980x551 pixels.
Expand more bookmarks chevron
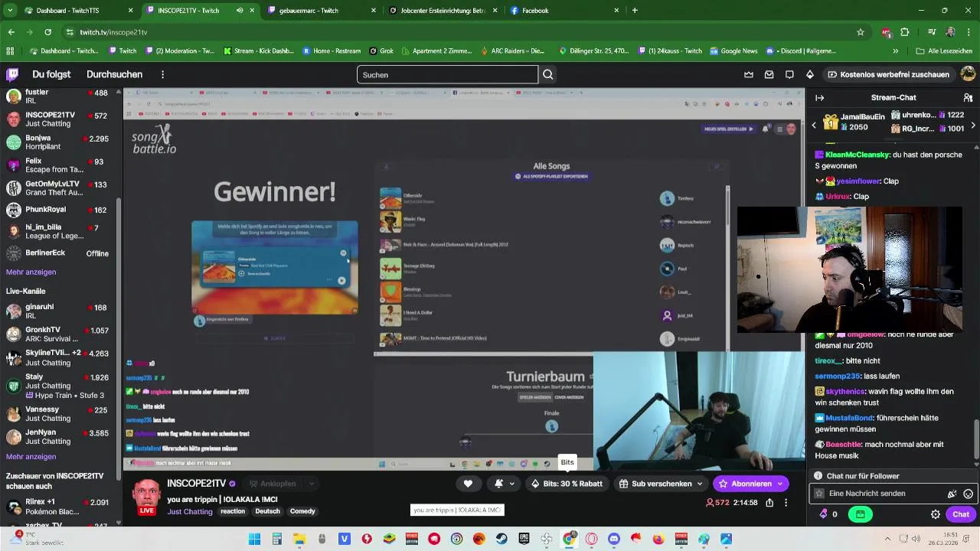click(895, 51)
